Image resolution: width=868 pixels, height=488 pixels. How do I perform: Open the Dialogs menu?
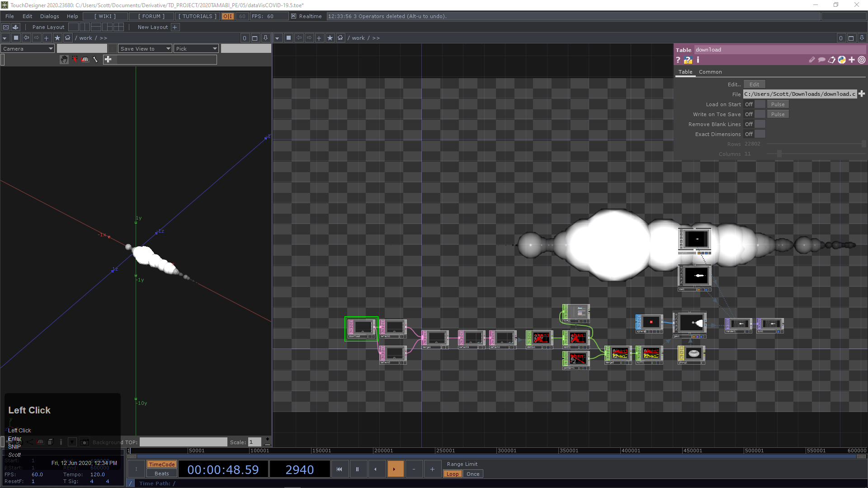point(49,16)
